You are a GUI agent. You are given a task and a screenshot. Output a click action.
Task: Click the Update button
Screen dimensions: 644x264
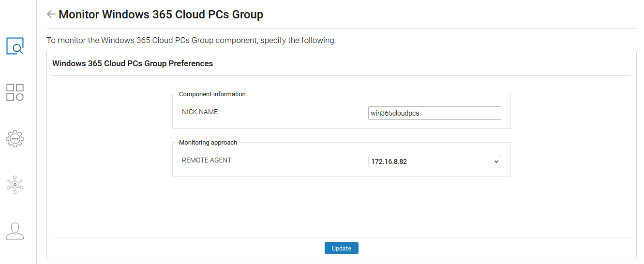[342, 248]
